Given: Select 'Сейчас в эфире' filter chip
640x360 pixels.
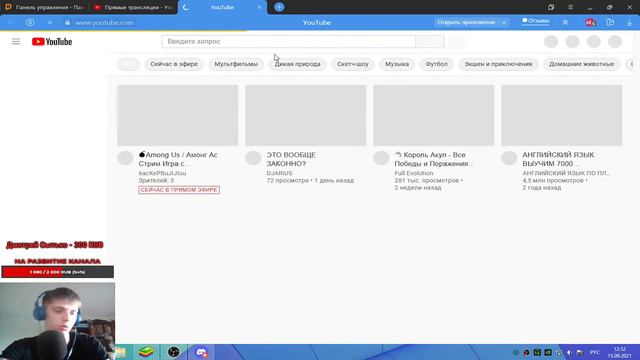Looking at the screenshot, I should click(x=174, y=64).
